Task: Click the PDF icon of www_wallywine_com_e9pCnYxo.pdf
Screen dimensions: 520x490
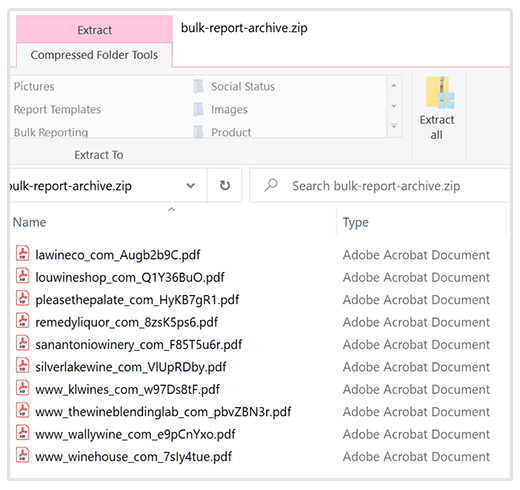Action: pos(23,433)
